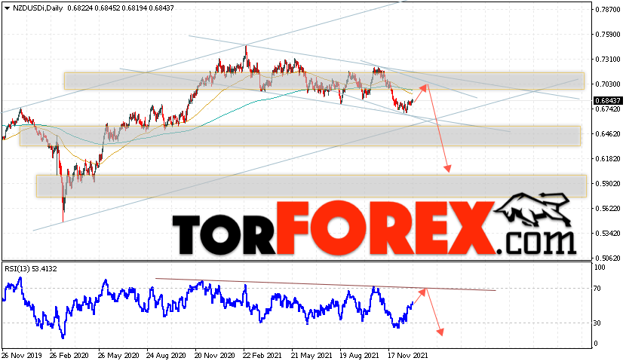
Task: Click price scale value 0.73100
Action: [x=608, y=60]
